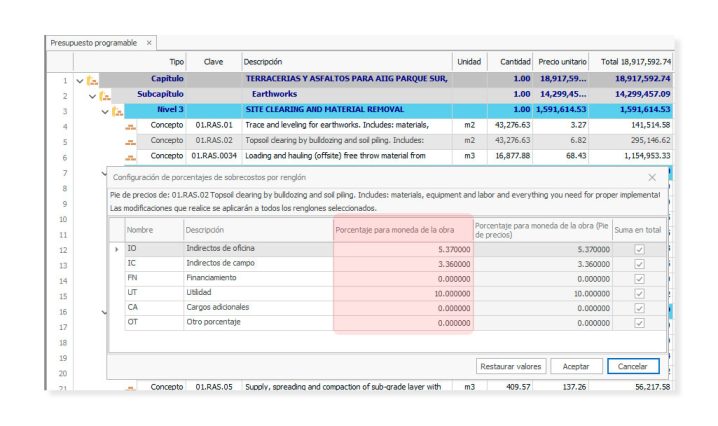The height and width of the screenshot is (426, 718).
Task: Edit UT Utilidad percentage 10.000000
Action: (403, 293)
